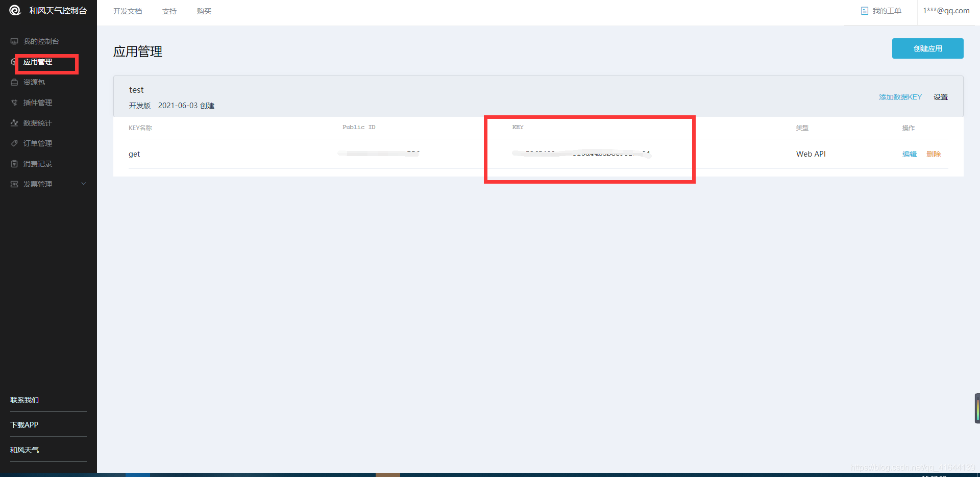
Task: Click 删除 for the get key
Action: click(x=934, y=154)
